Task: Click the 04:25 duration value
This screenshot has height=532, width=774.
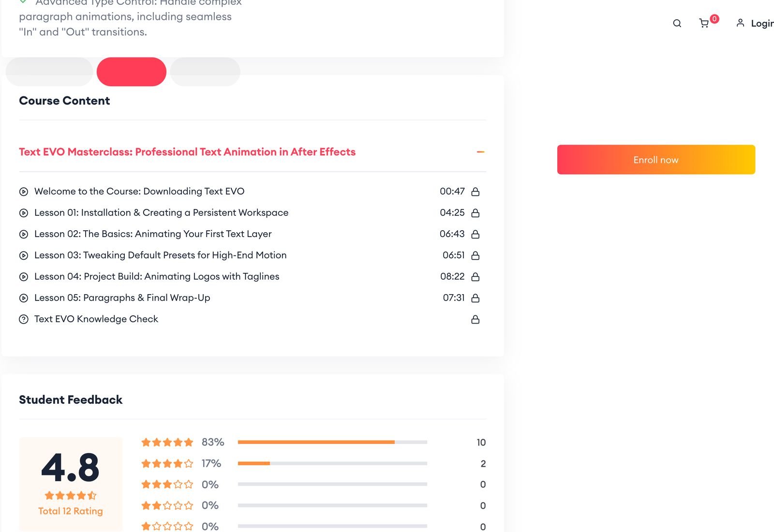Action: pyautogui.click(x=452, y=212)
